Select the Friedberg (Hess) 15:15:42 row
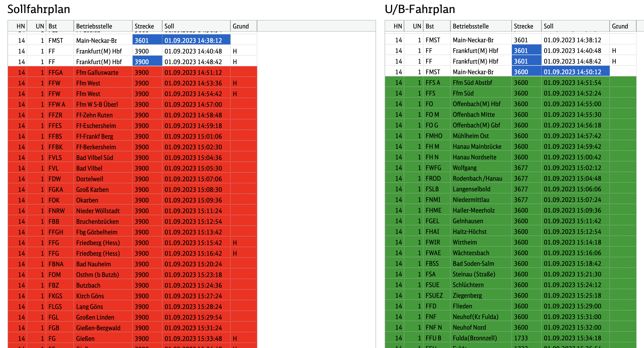Viewport: 644px width, 348px height. click(98, 243)
